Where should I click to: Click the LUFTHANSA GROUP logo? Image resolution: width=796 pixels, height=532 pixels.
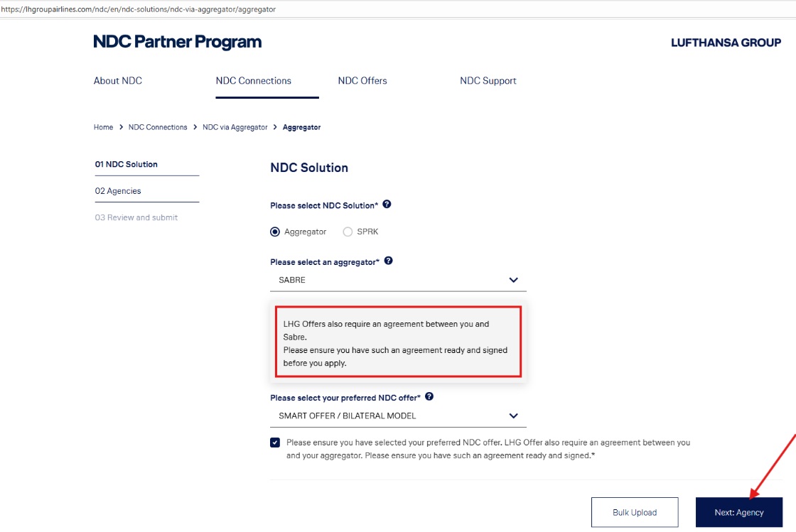click(726, 43)
